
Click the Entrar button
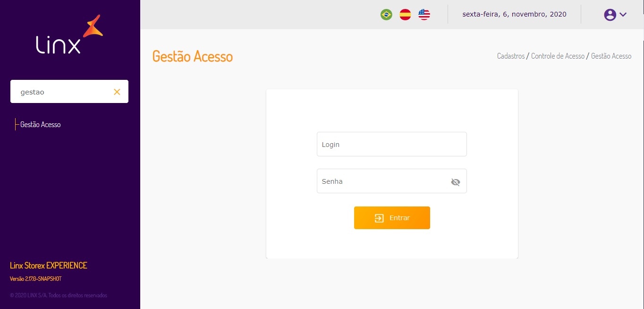[x=392, y=218]
